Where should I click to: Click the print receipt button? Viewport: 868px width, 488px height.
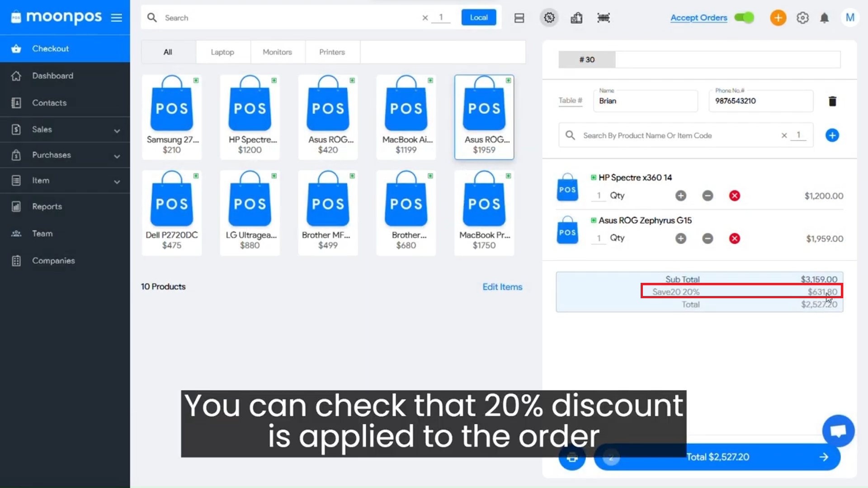point(572,457)
